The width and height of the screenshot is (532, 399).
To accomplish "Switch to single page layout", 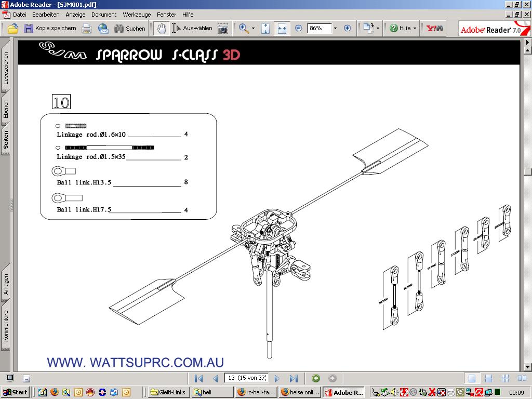I will click(x=472, y=378).
